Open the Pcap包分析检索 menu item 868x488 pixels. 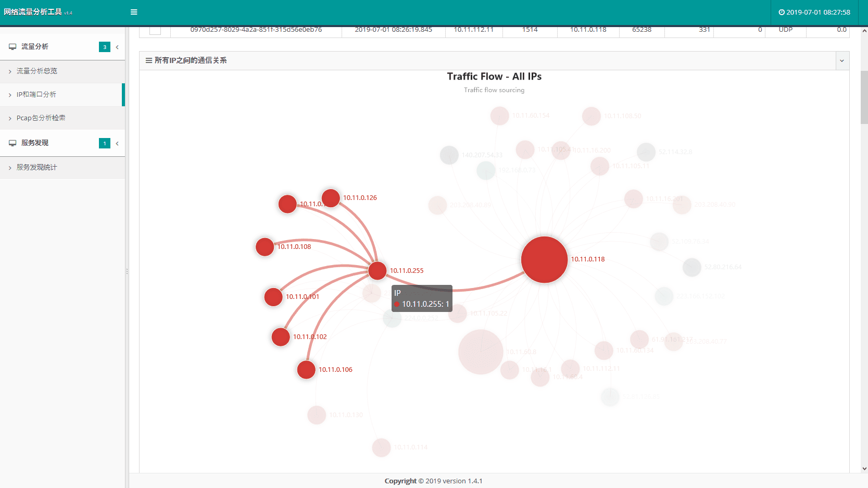(x=41, y=118)
